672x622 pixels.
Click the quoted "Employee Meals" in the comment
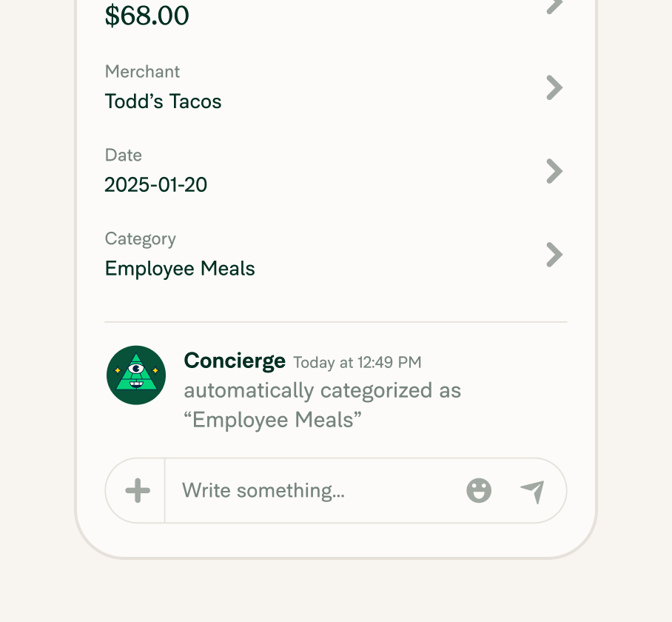[273, 420]
